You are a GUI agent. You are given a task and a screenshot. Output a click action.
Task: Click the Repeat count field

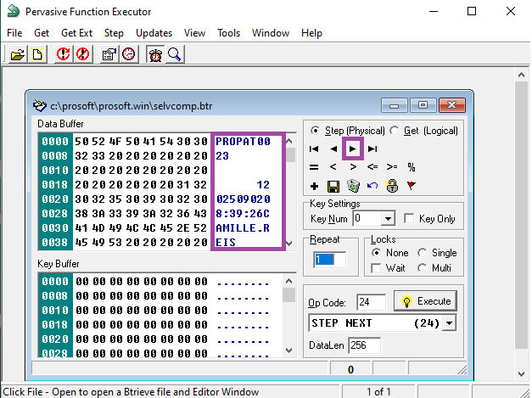pos(330,260)
